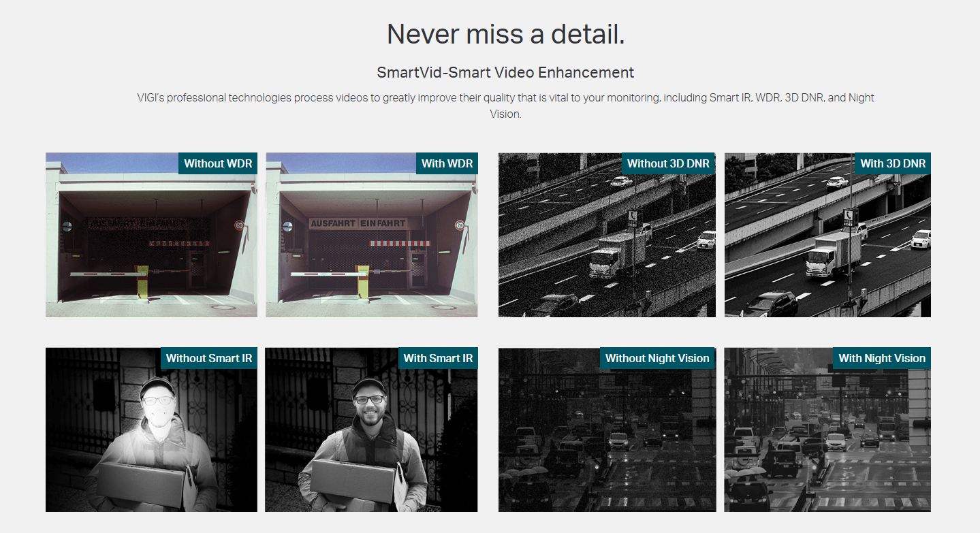This screenshot has width=980, height=533.
Task: Click the "Never miss a detail." headline
Action: pyautogui.click(x=505, y=34)
